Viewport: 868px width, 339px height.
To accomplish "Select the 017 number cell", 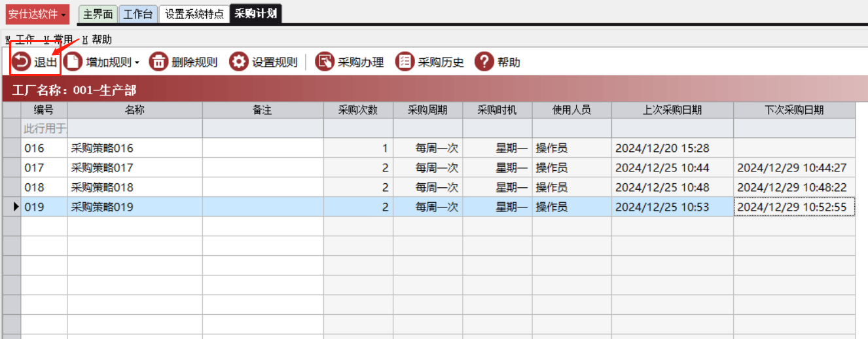I will (45, 168).
